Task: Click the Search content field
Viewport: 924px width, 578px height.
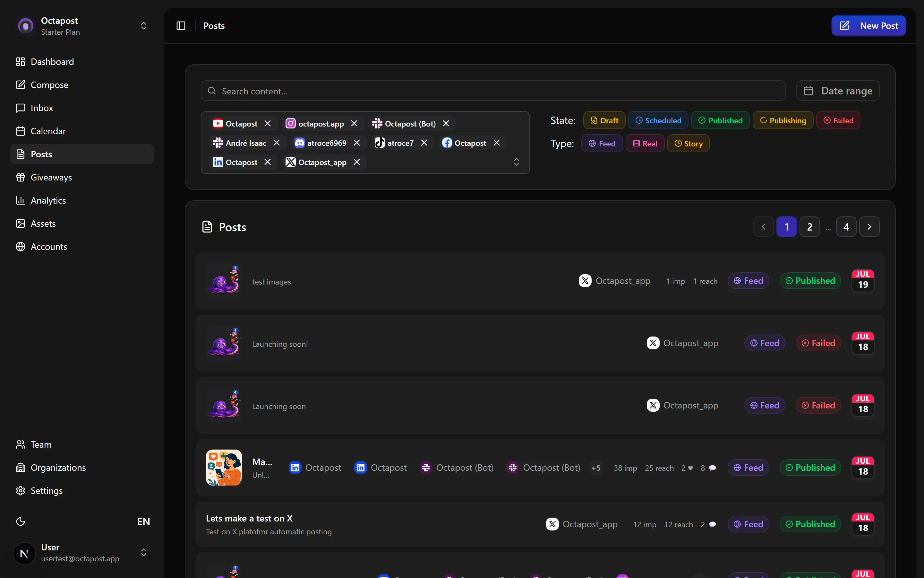Action: click(x=493, y=91)
